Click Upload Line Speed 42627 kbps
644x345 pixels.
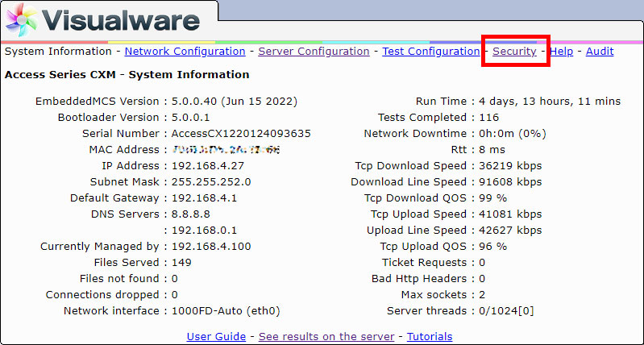coord(510,231)
